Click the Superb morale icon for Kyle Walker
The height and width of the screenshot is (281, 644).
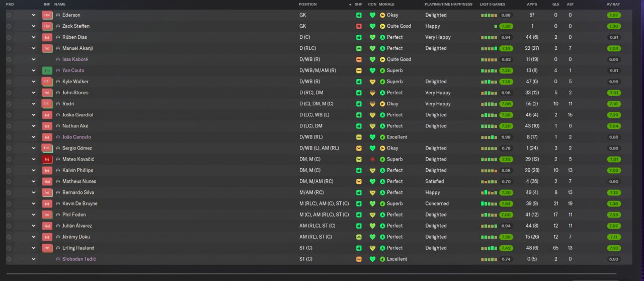coord(382,82)
